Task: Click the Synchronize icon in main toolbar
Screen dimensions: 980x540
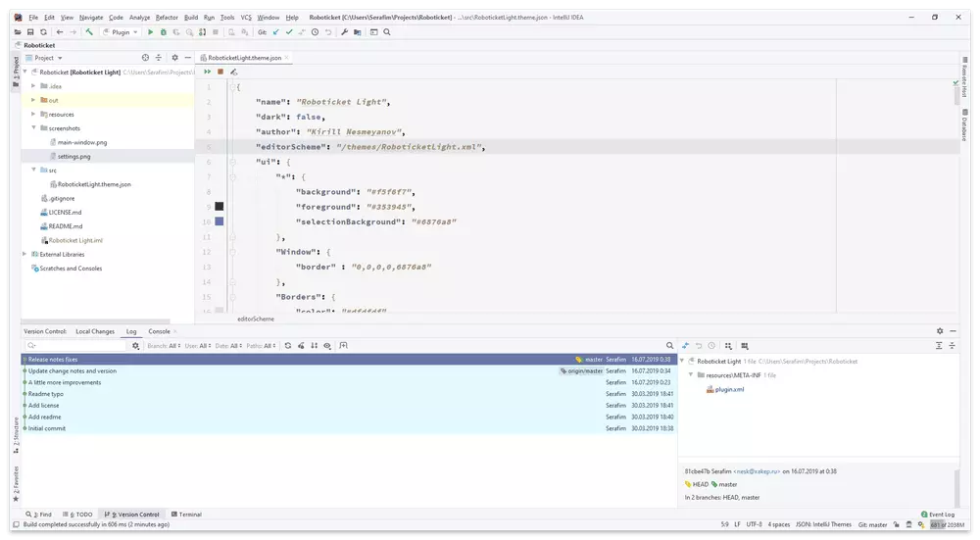Action: 43,32
